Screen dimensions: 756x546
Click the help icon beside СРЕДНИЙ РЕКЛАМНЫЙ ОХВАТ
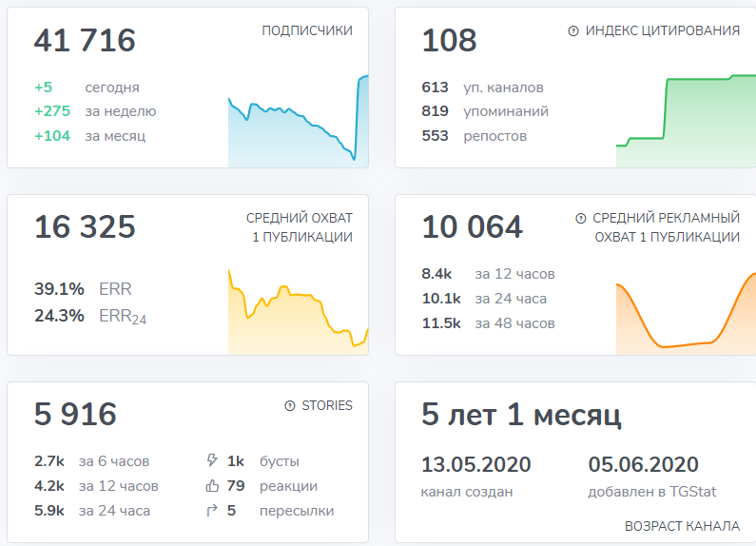coord(580,219)
